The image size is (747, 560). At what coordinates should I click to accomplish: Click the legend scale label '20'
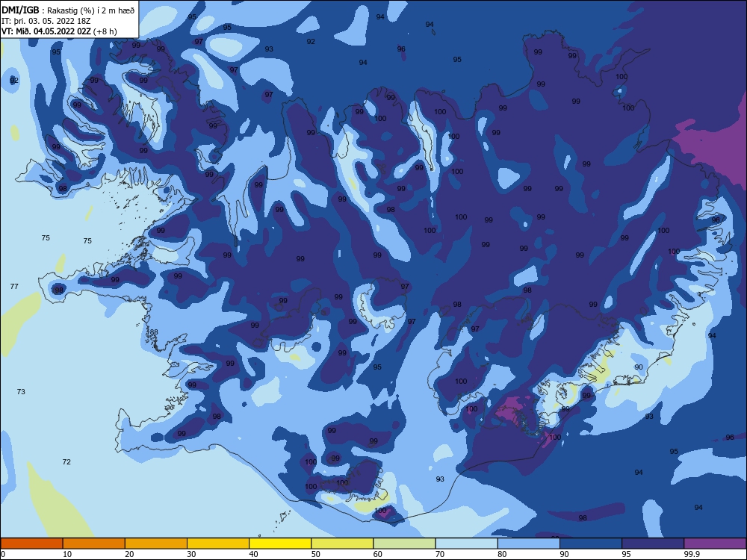coord(129,554)
